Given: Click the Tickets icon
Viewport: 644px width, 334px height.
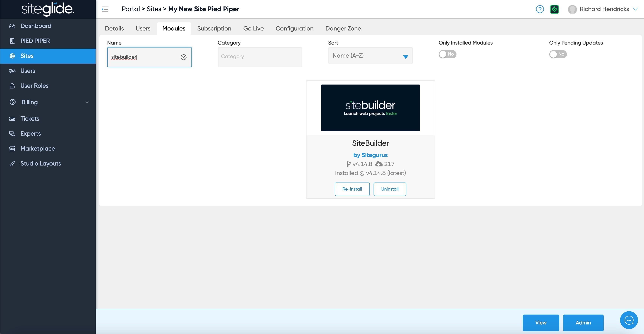Looking at the screenshot, I should pos(12,119).
